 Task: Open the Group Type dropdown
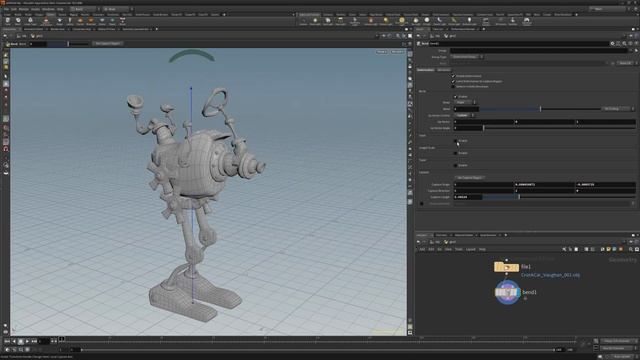coord(468,57)
